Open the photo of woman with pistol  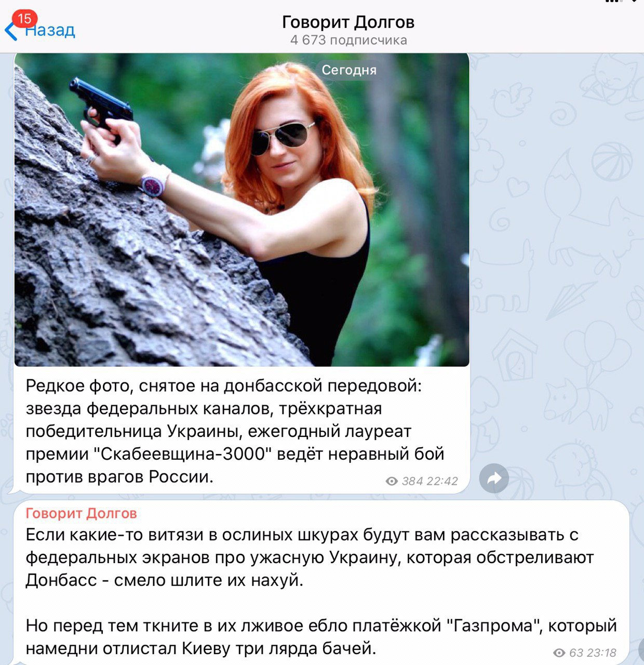click(242, 209)
